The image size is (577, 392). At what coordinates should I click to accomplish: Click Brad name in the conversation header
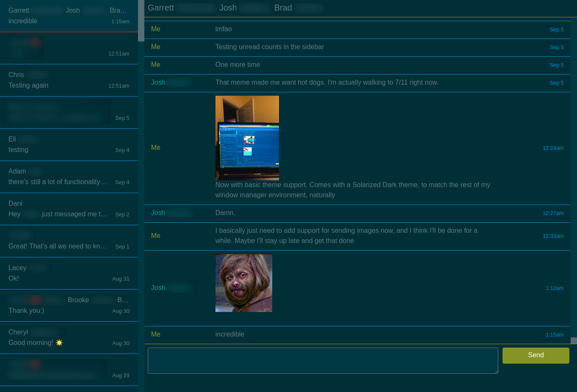point(283,8)
